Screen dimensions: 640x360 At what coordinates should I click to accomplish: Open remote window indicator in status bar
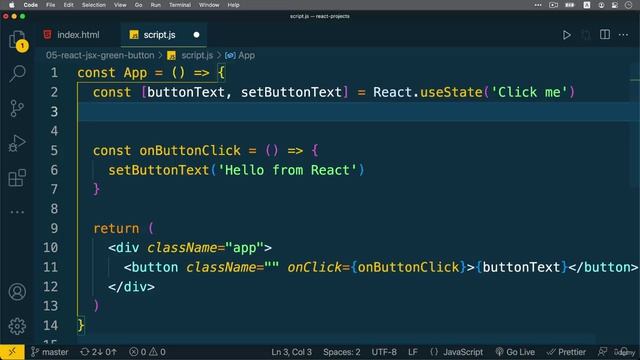point(12,352)
